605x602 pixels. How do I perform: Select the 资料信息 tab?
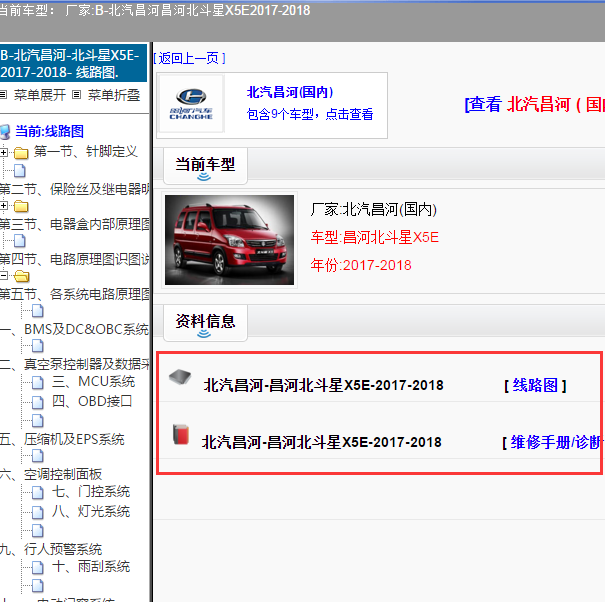pos(205,323)
